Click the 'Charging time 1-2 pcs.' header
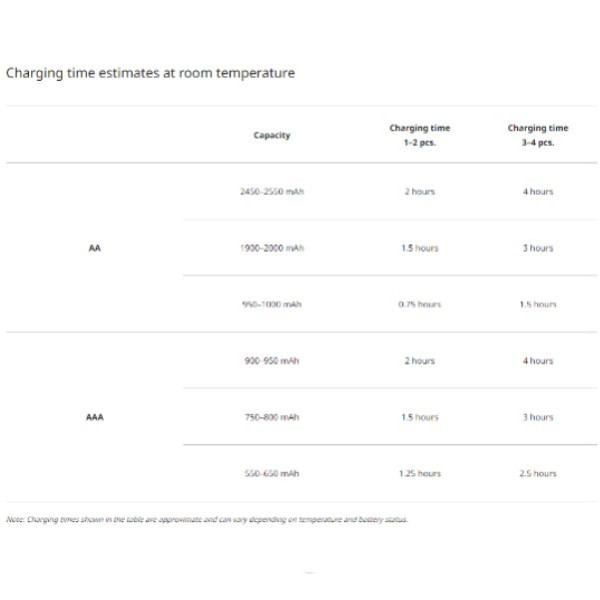The image size is (600, 600). 420,135
